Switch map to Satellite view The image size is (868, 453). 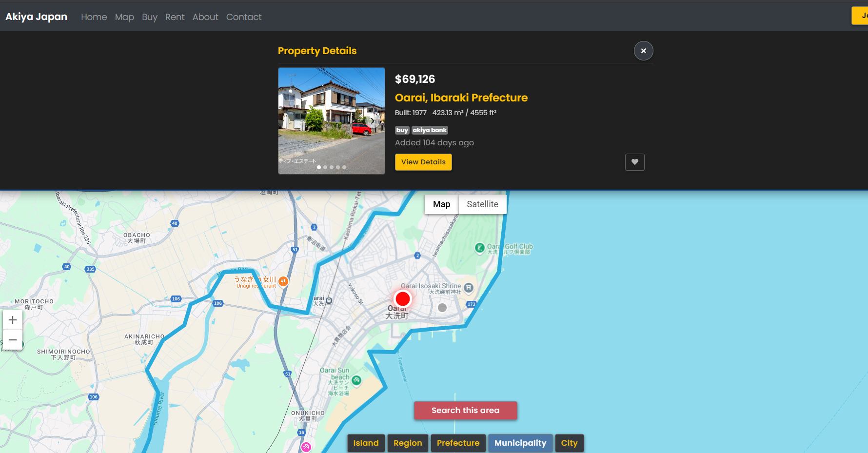point(482,204)
